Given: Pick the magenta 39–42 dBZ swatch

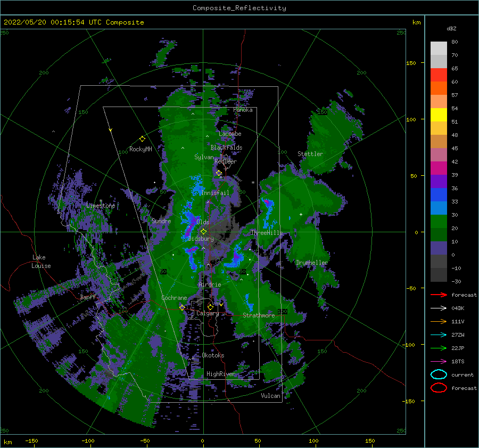Looking at the screenshot, I should click(x=439, y=168).
